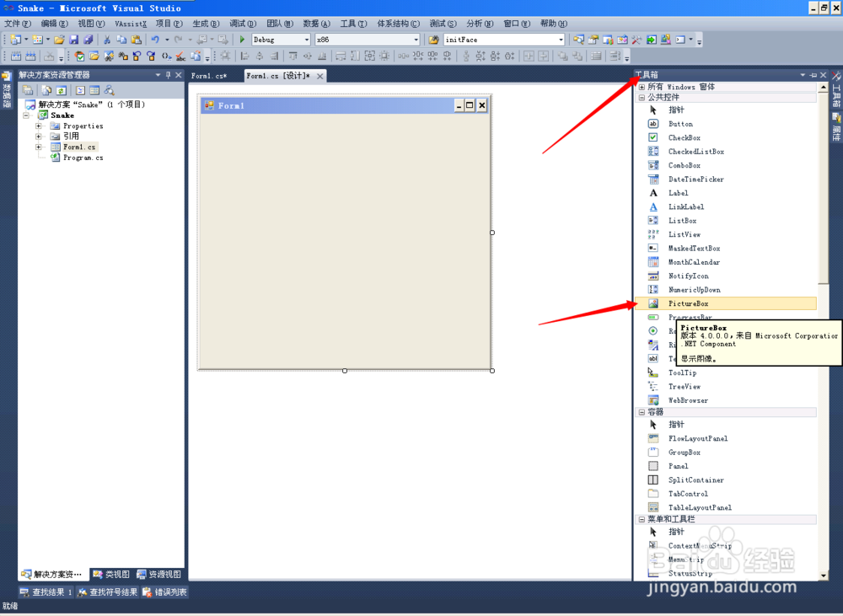Viewport: 843px width, 616px height.
Task: Open the 查找结果 1 panel tab
Action: tap(46, 592)
